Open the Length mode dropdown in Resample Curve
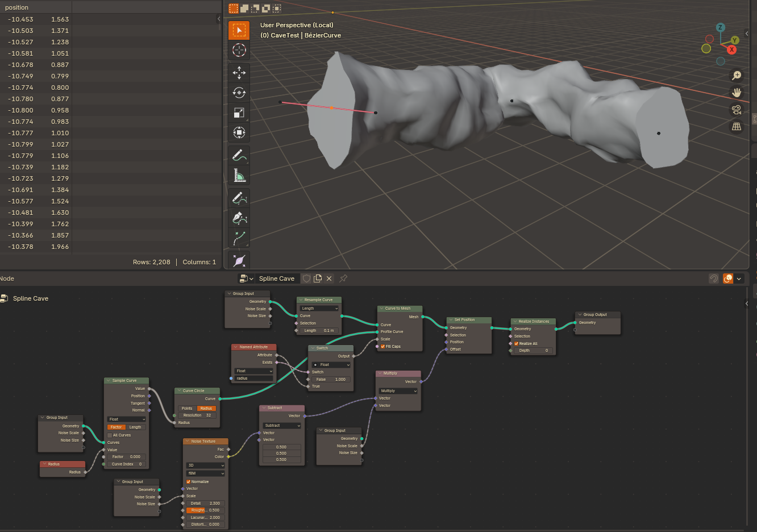The width and height of the screenshot is (757, 532). (x=319, y=308)
